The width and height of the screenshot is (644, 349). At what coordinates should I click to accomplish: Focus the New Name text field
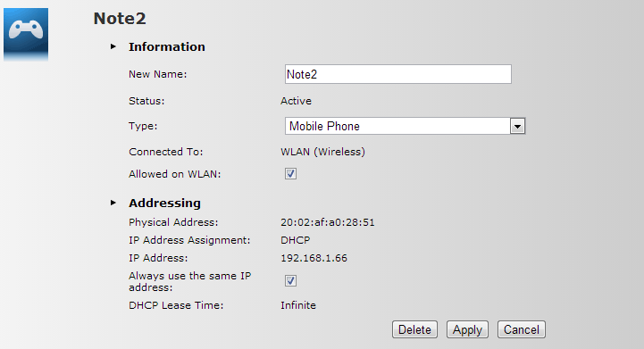pos(398,74)
